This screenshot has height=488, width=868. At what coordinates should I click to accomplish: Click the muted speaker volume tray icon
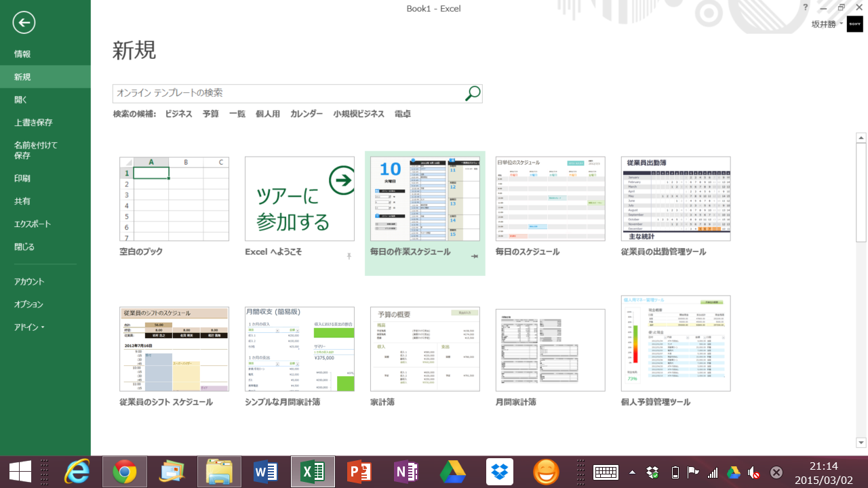tap(753, 472)
